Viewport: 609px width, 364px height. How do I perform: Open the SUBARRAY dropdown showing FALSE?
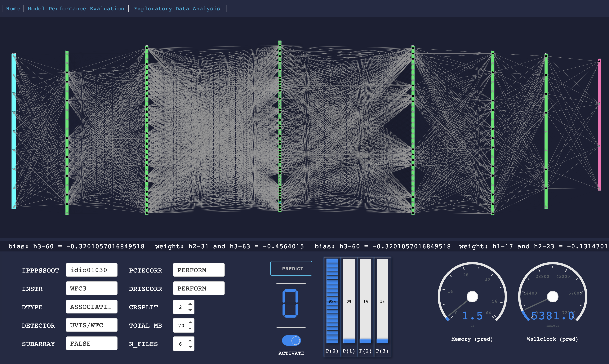(91, 343)
